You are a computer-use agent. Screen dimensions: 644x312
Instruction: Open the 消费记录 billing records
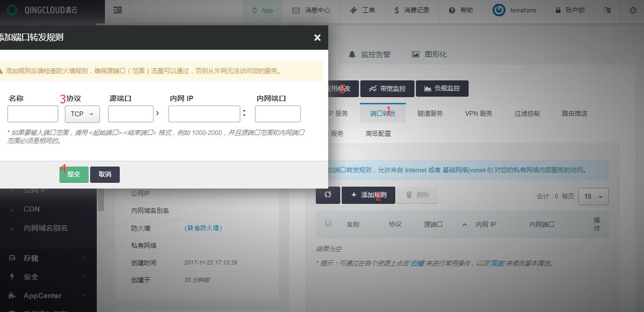[x=411, y=10]
